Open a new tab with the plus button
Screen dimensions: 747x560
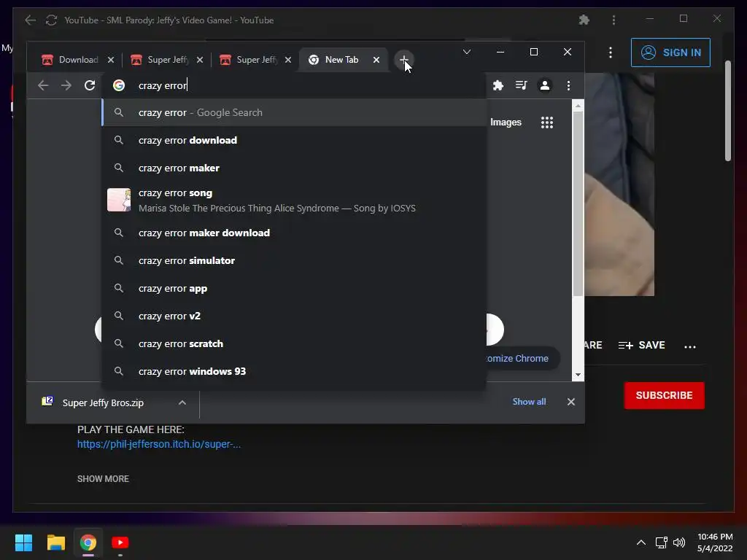404,60
